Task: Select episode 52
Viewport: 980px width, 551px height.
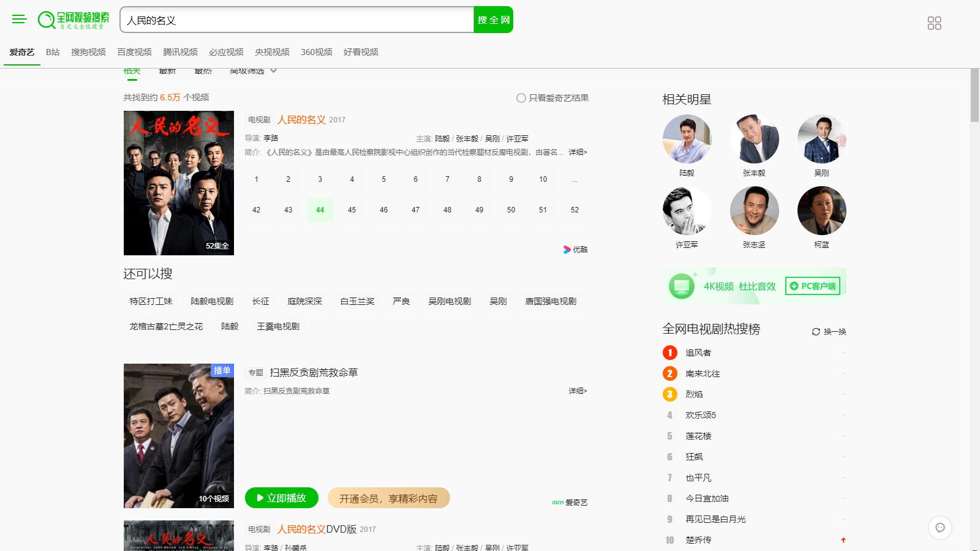Action: (575, 210)
